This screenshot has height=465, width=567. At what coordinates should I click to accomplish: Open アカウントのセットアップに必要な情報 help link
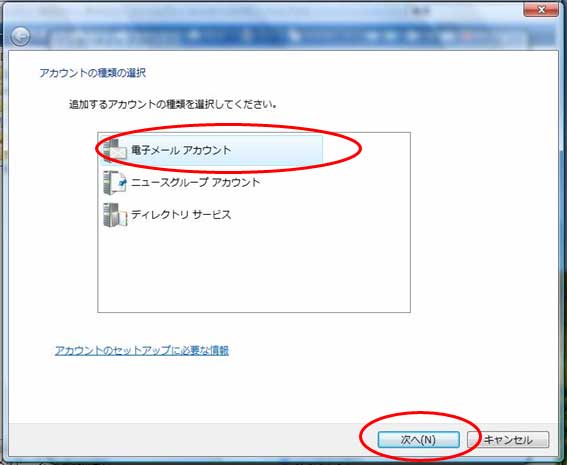coord(141,350)
